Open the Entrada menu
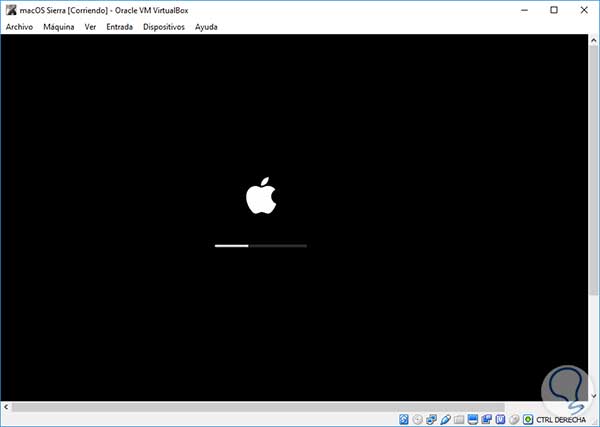600x427 pixels. pos(119,27)
